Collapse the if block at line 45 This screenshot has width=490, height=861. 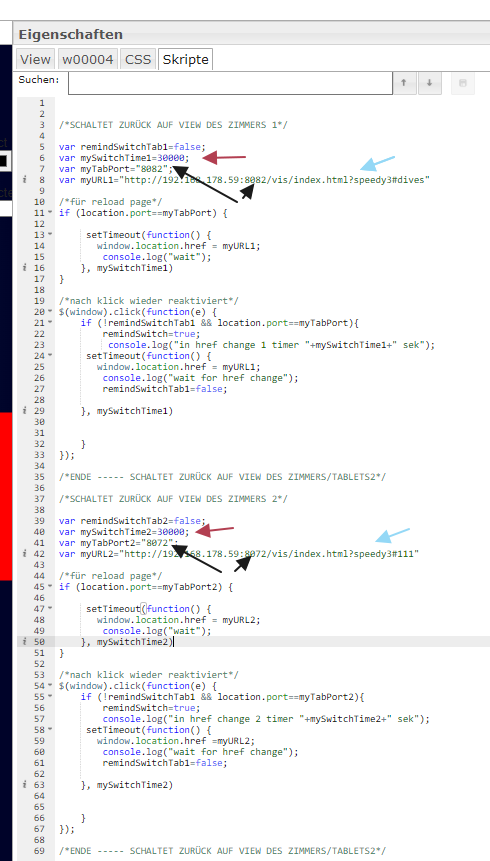point(51,586)
